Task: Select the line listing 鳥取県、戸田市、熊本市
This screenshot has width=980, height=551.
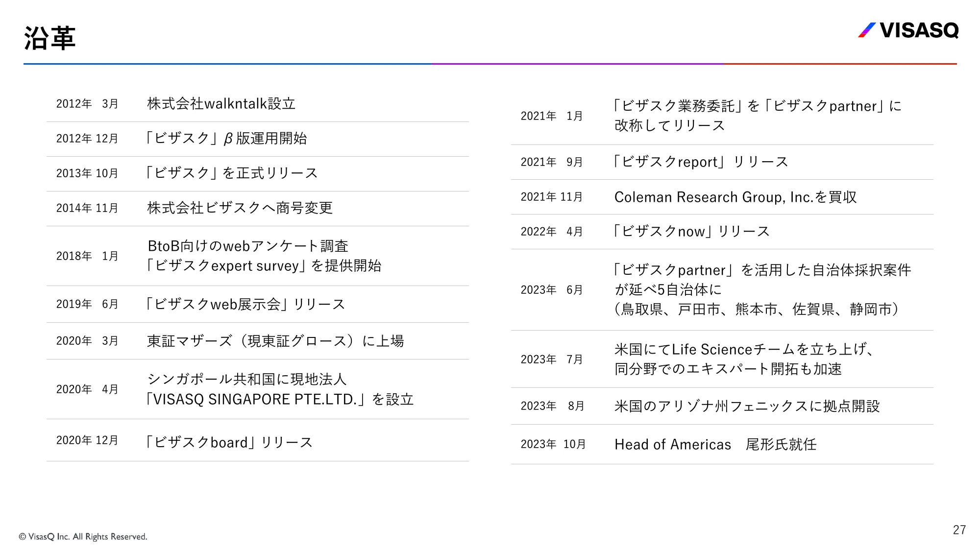Action: [757, 309]
